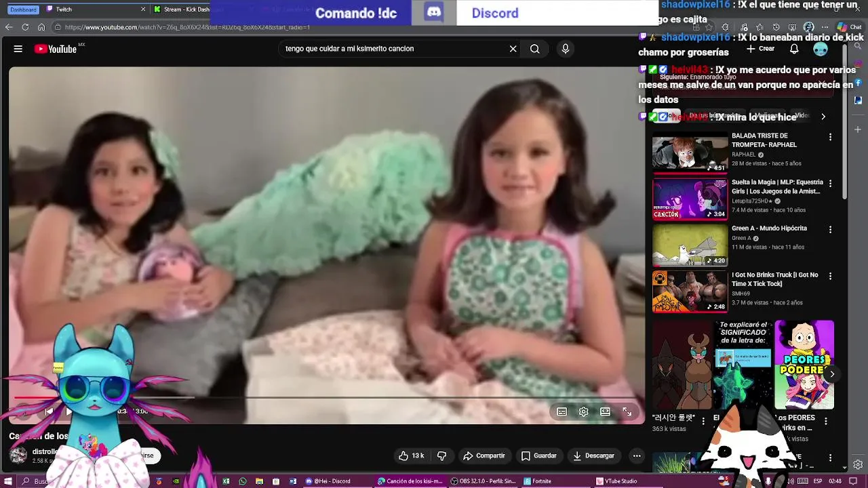The width and height of the screenshot is (868, 488).
Task: Open options menu for Green A video
Action: point(830,230)
